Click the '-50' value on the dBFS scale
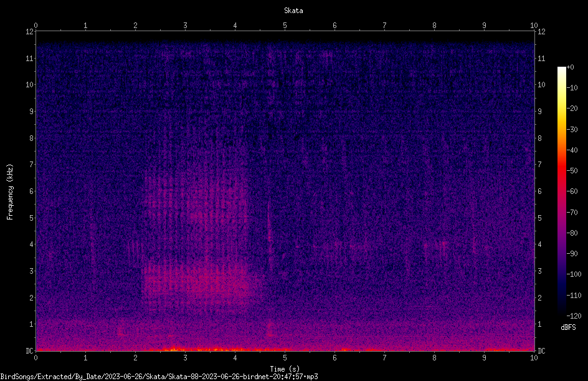 click(x=572, y=171)
